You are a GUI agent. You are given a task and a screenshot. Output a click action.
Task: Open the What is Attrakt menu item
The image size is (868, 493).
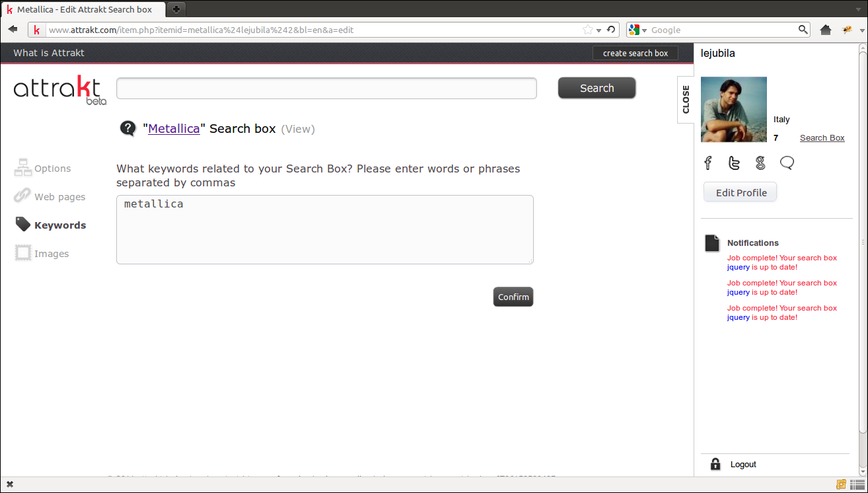pyautogui.click(x=49, y=53)
